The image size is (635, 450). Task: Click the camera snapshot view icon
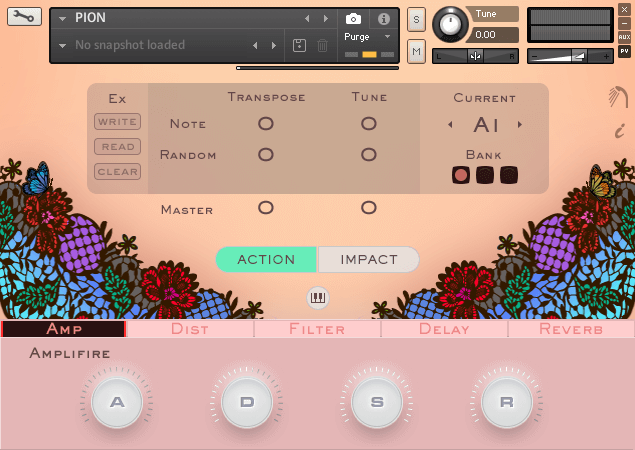(354, 19)
